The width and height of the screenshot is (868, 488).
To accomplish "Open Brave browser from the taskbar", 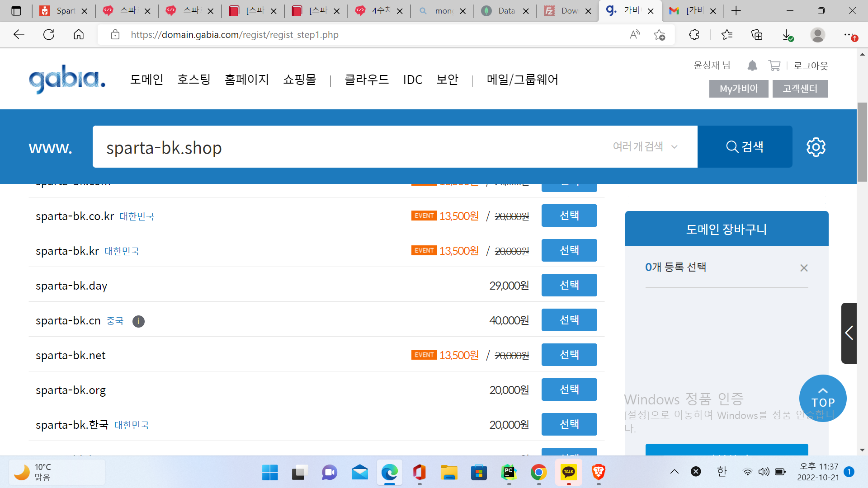I will click(598, 473).
